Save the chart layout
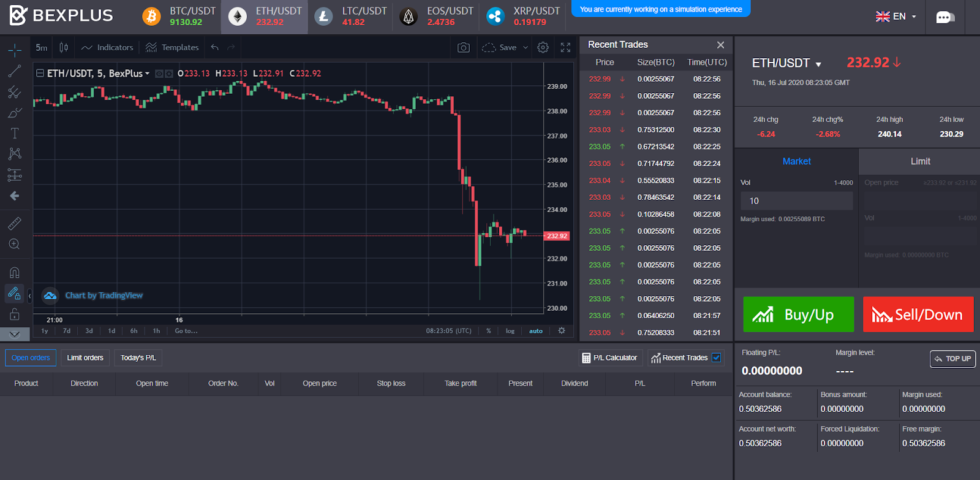The height and width of the screenshot is (480, 980). (500, 47)
